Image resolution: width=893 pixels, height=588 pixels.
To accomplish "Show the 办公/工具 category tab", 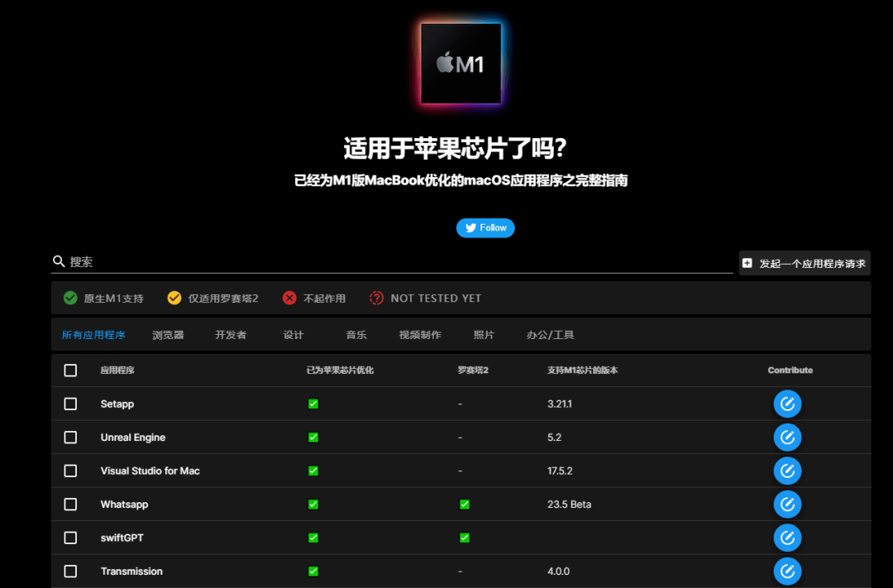I will pos(550,335).
